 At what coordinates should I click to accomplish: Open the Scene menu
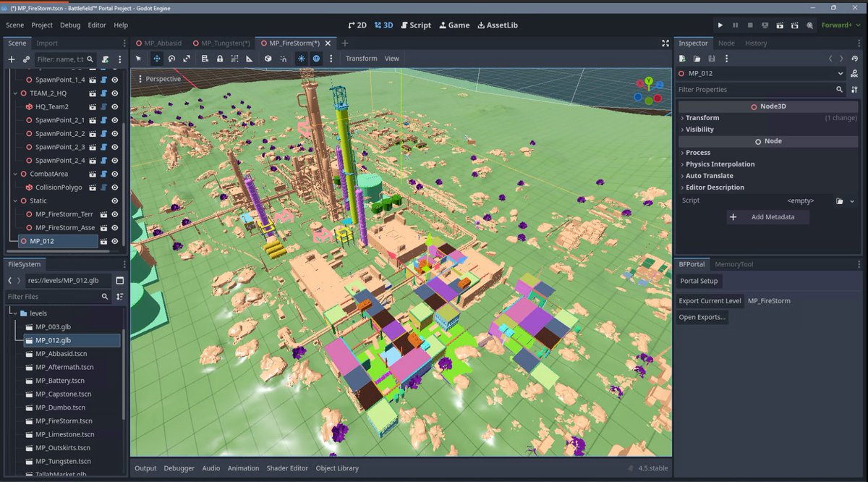point(15,25)
